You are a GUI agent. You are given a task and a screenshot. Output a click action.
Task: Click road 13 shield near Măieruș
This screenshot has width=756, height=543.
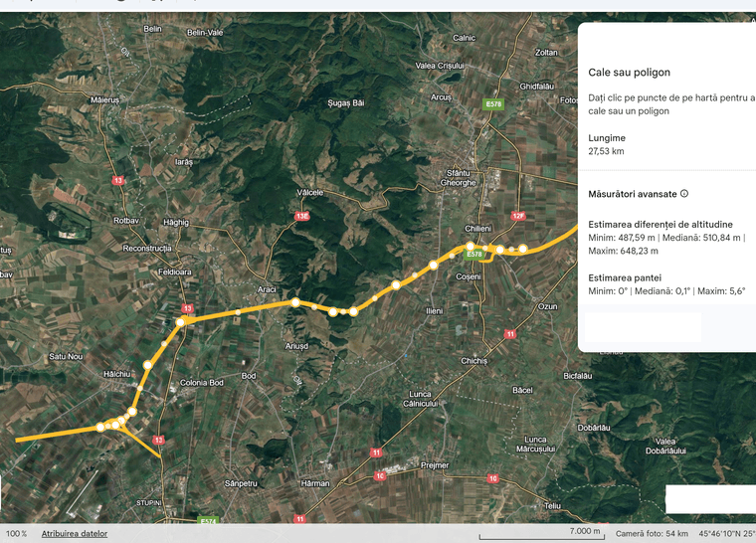119,180
